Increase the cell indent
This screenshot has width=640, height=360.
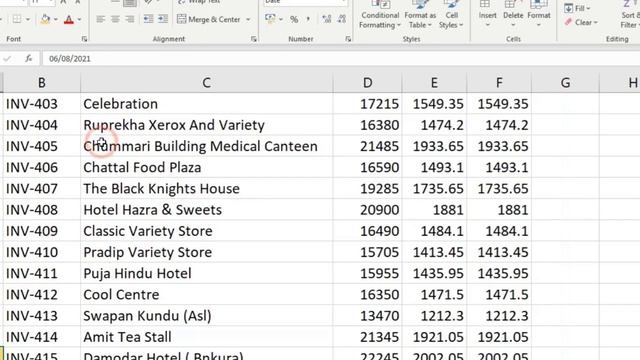pos(163,19)
